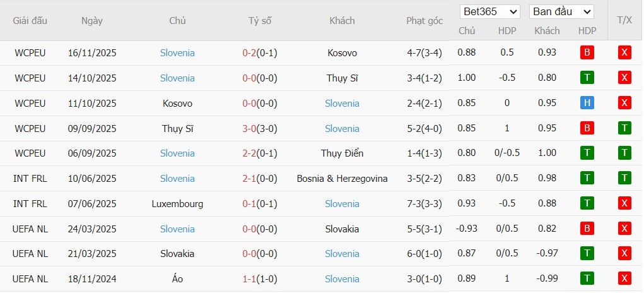Screen dimensions: 644x293
Task: Click green T HDP badge in 14/10/2025 row
Action: [x=587, y=78]
